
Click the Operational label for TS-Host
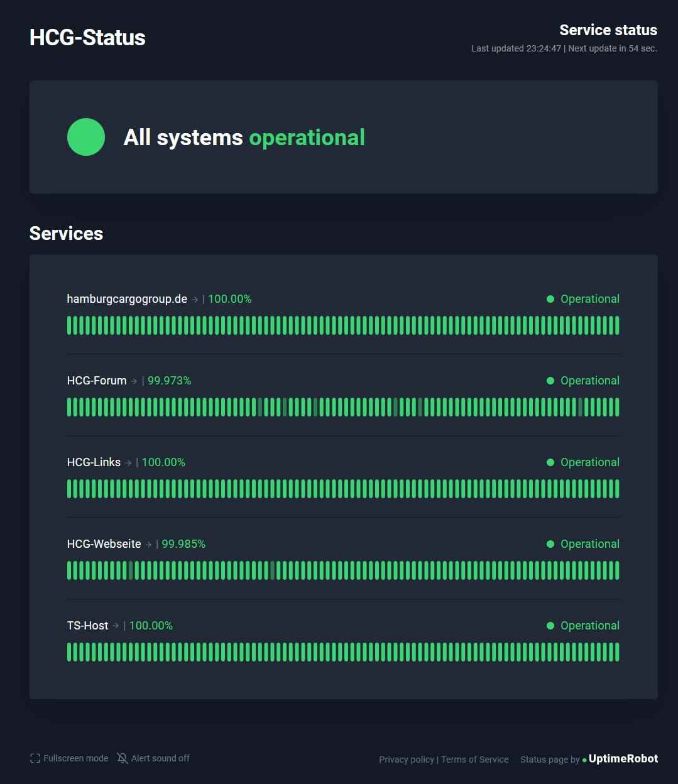click(x=590, y=626)
